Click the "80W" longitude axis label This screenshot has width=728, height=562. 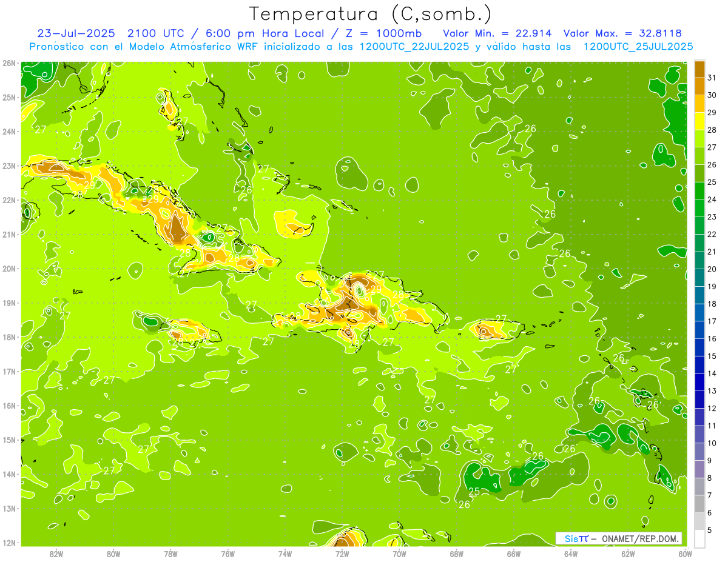click(x=113, y=554)
